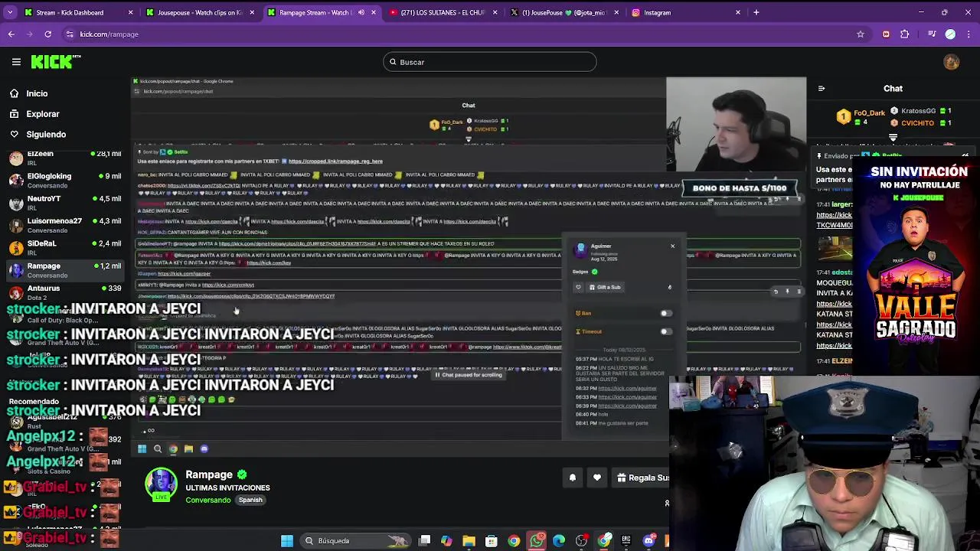Toggle the Ban switch for Aguimer

click(x=666, y=313)
